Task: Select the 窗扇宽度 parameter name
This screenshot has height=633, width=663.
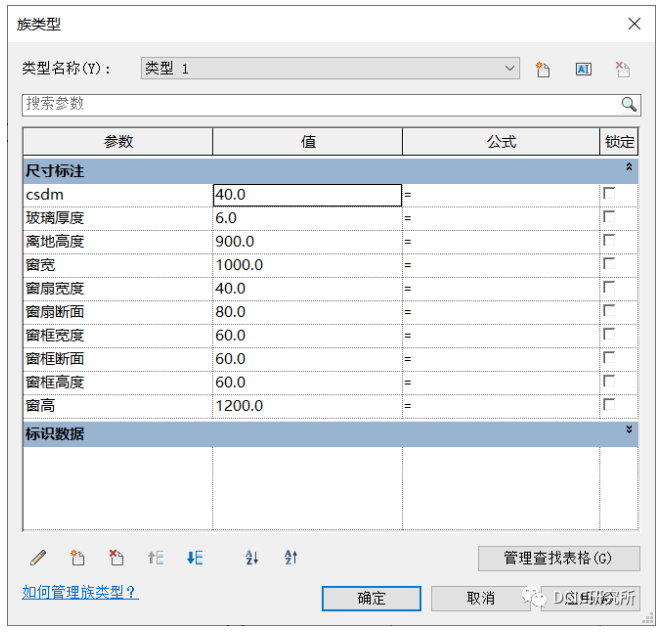Action: click(118, 289)
